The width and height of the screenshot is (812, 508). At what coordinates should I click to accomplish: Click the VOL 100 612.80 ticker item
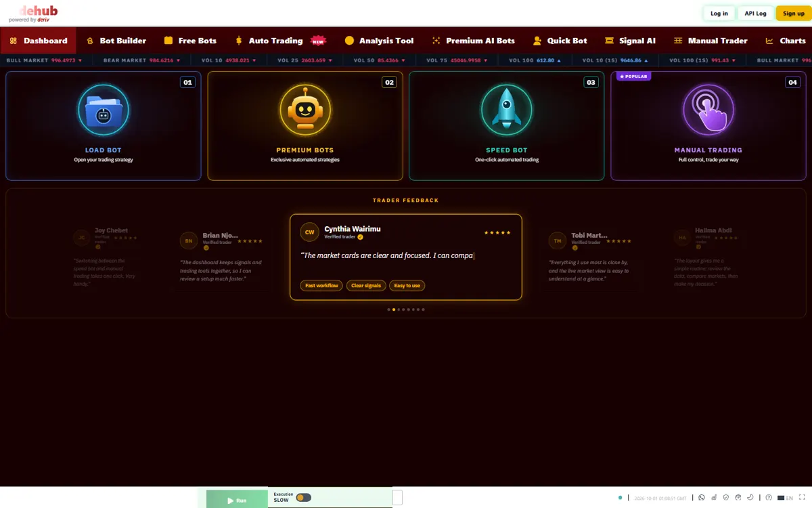coord(535,61)
